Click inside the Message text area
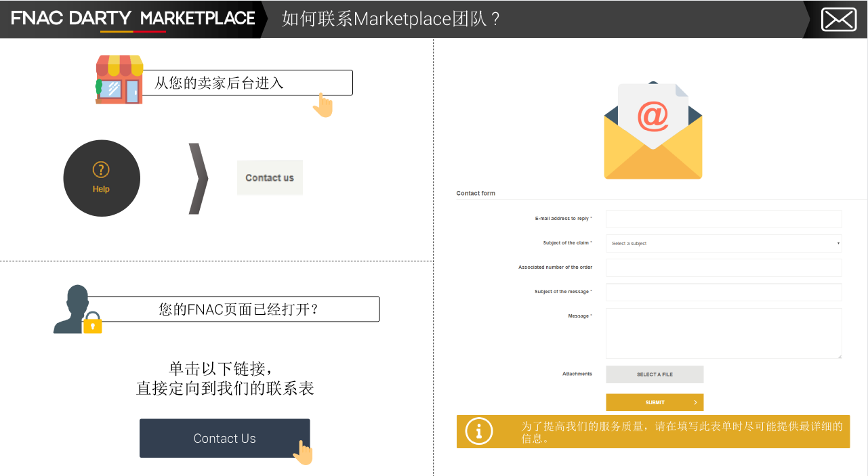 pos(723,333)
